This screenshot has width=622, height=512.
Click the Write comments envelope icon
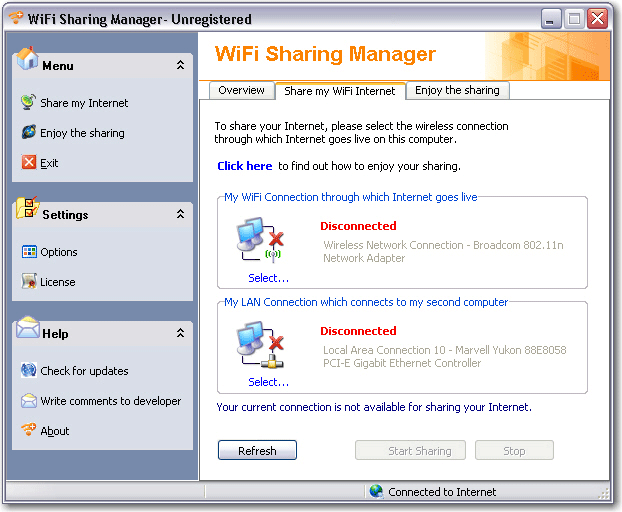click(29, 401)
